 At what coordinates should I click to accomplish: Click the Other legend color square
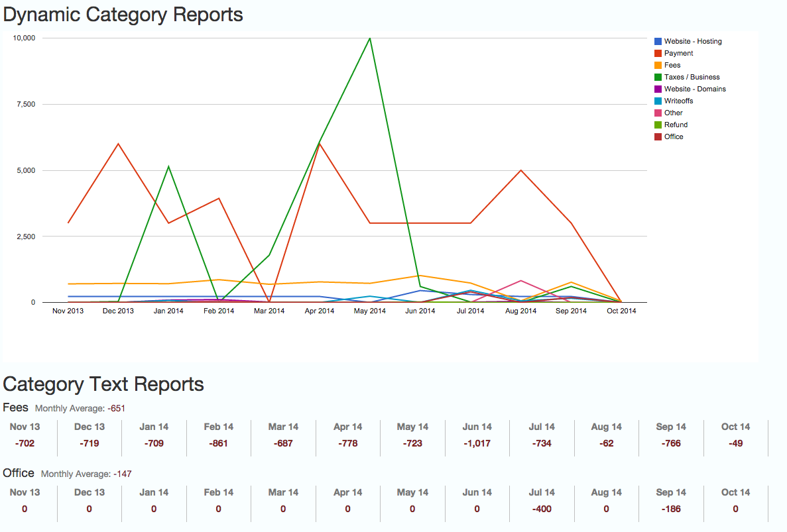click(x=658, y=113)
